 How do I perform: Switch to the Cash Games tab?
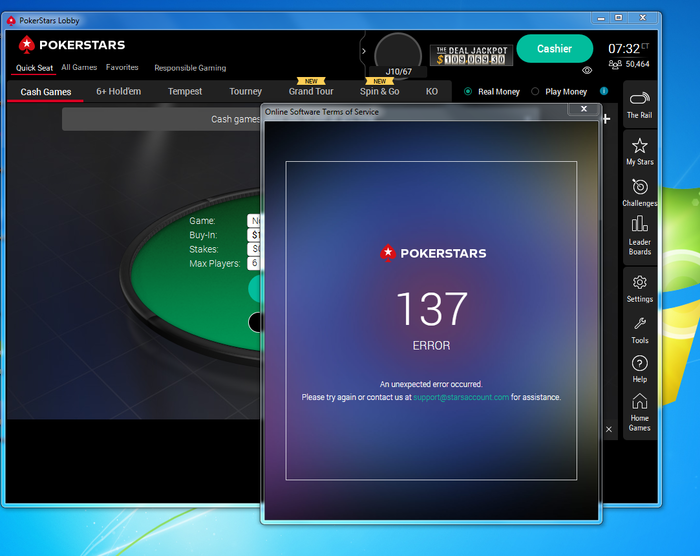click(46, 92)
